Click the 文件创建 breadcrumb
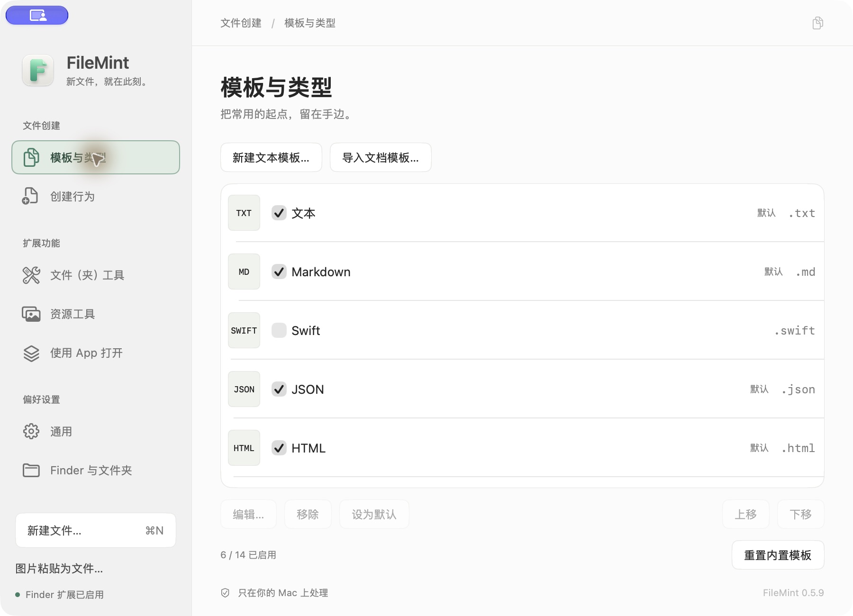This screenshot has height=616, width=853. tap(241, 23)
